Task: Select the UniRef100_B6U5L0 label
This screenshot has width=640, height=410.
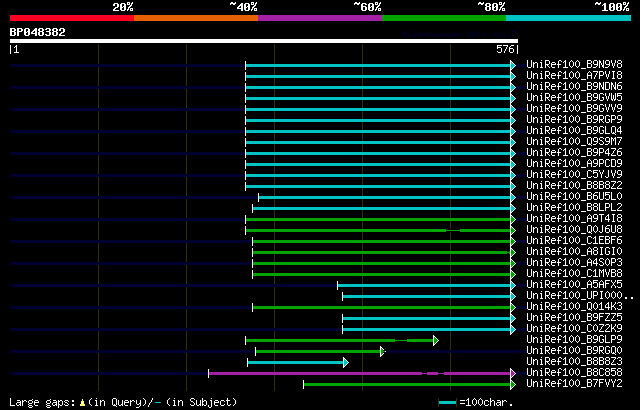Action: click(x=574, y=197)
